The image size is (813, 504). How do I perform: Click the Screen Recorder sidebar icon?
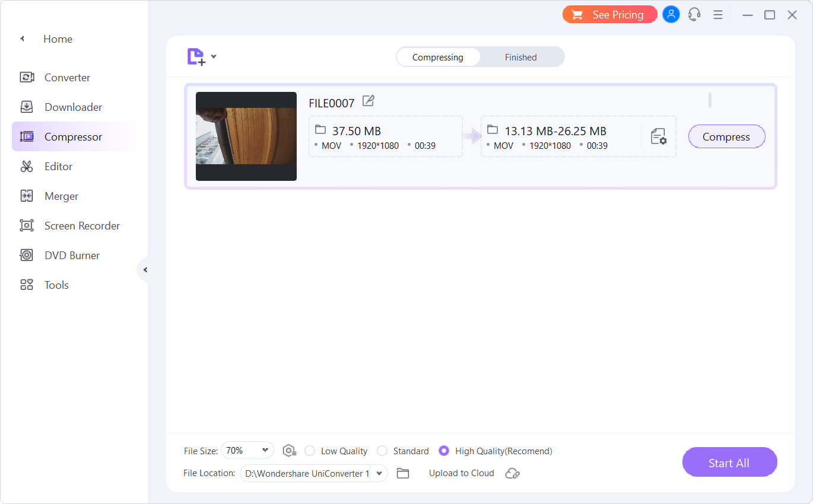27,226
